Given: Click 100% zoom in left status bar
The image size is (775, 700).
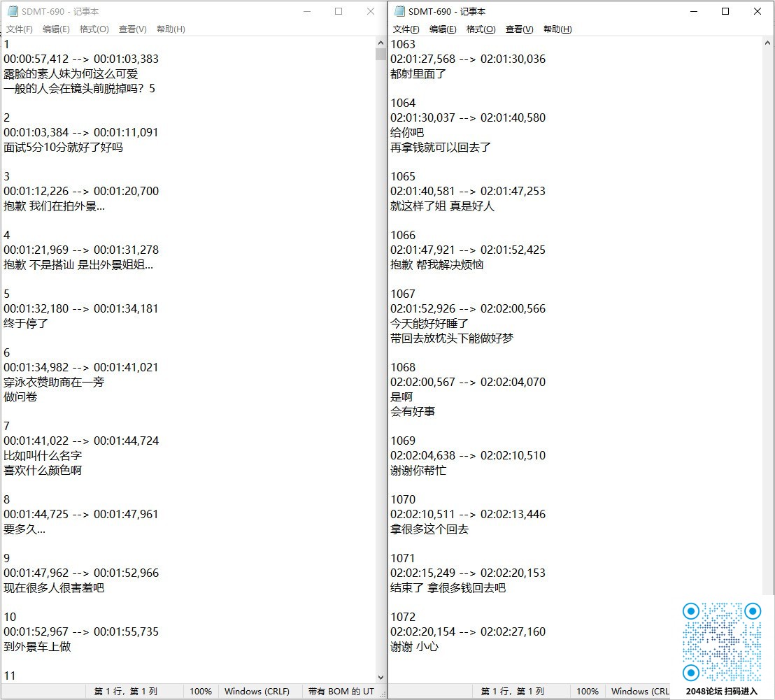Looking at the screenshot, I should [201, 692].
